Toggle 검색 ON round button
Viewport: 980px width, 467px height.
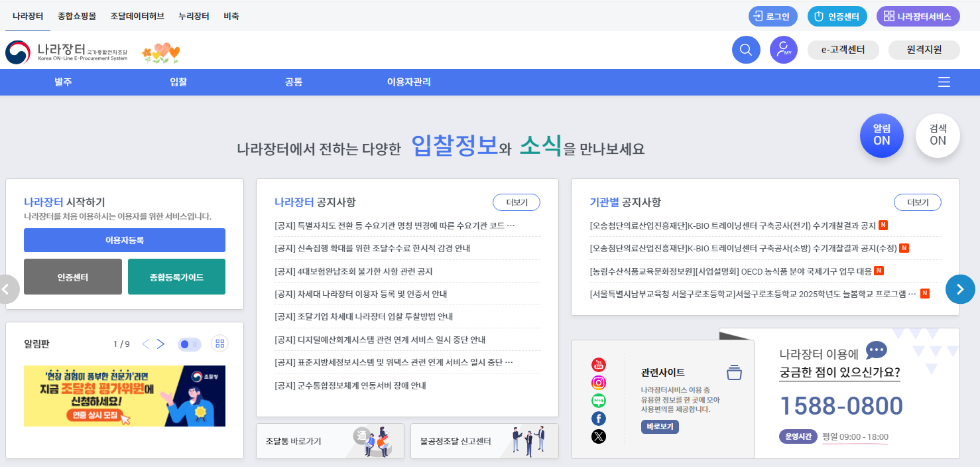point(938,135)
